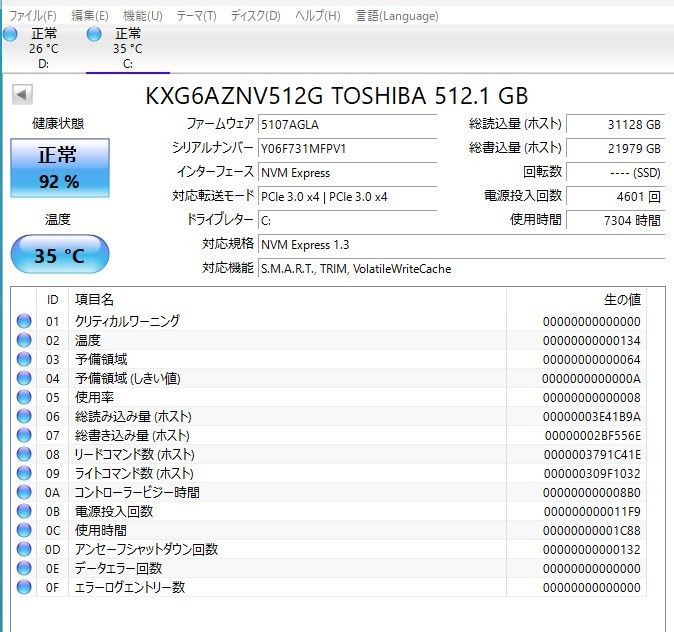Click raw value 00000002BF556E
Image resolution: width=674 pixels, height=632 pixels.
pos(593,436)
